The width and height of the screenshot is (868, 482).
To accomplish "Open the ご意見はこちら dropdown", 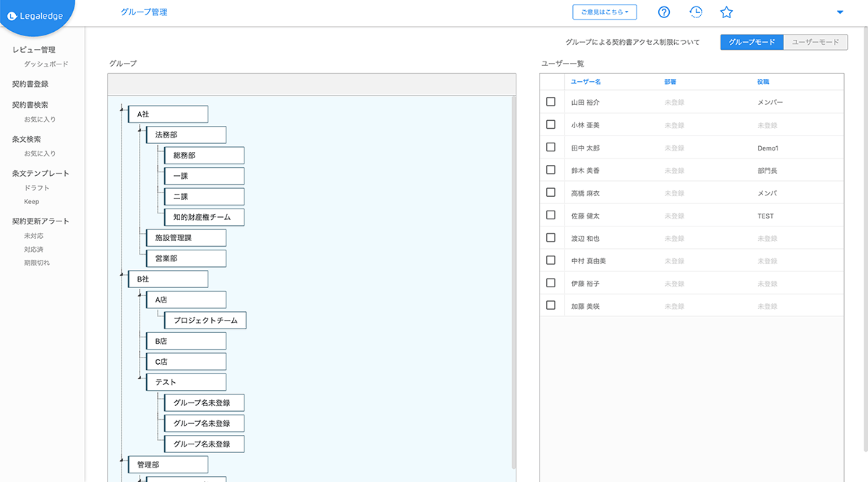I will [605, 12].
